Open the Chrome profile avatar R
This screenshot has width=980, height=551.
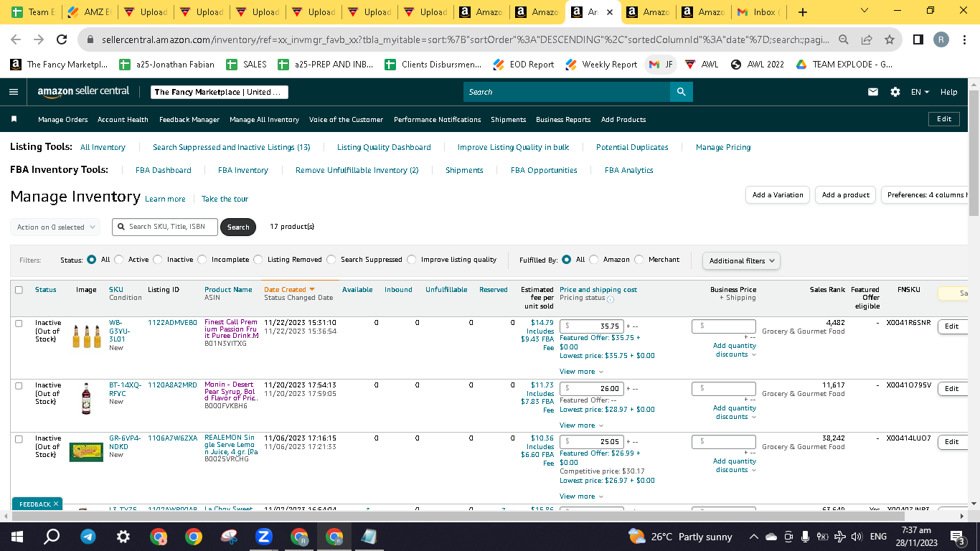[x=941, y=39]
